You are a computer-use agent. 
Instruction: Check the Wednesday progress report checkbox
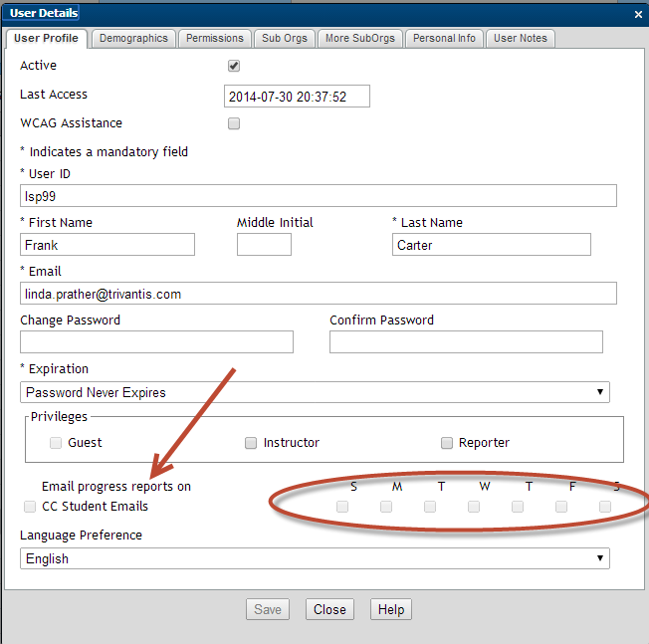474,507
